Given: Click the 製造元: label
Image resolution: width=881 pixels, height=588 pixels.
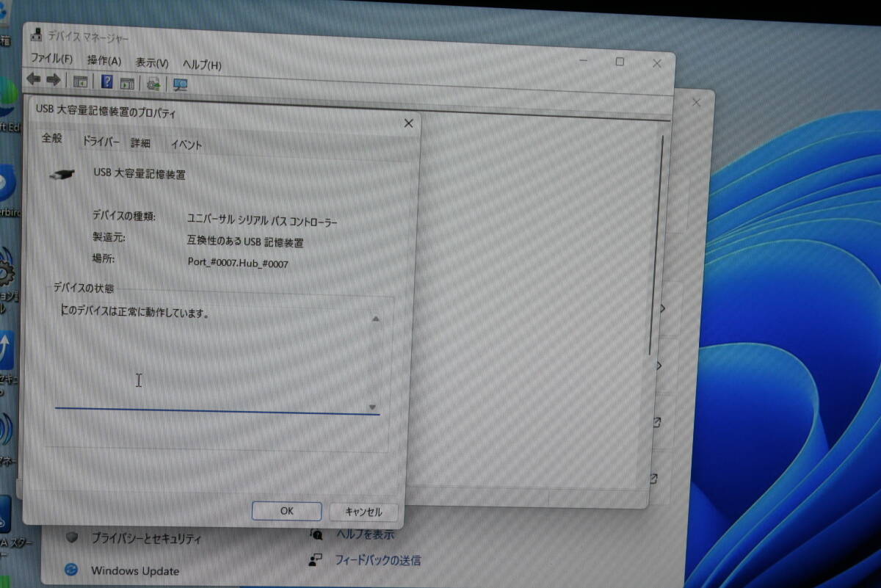Looking at the screenshot, I should [107, 238].
